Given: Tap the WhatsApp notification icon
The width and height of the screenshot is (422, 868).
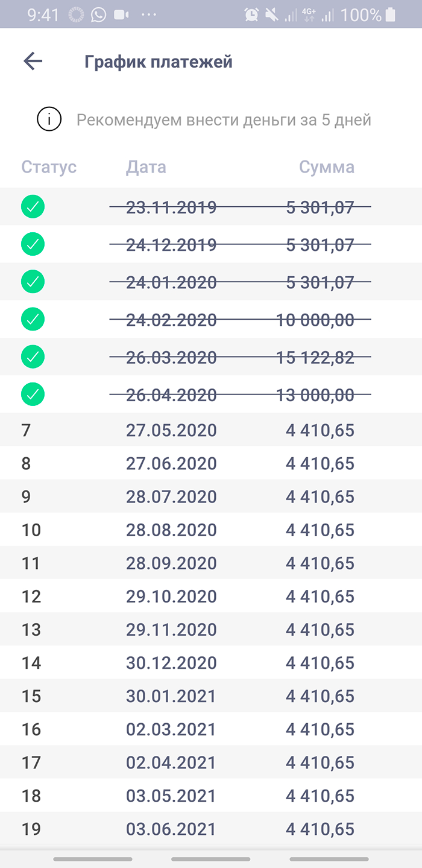Looking at the screenshot, I should pos(98,14).
